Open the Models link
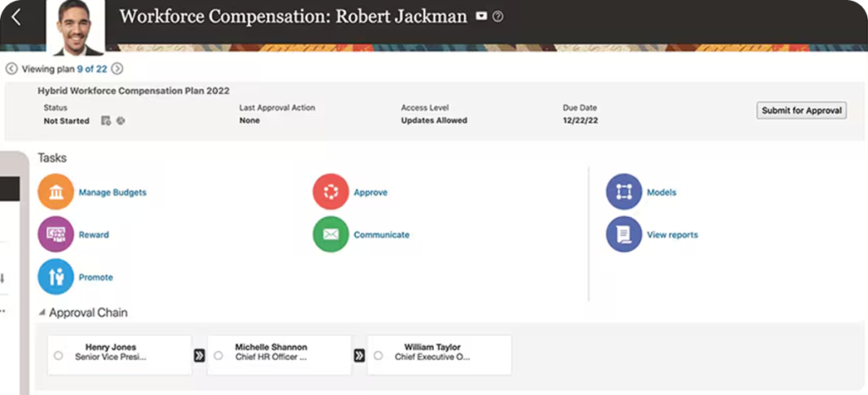Screen dimensions: 868x395 pyautogui.click(x=661, y=192)
